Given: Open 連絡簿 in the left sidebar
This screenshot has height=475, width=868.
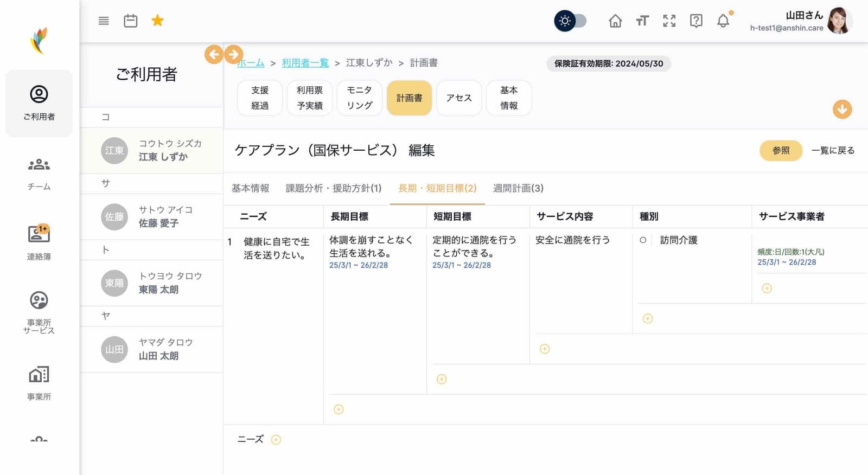Looking at the screenshot, I should point(39,242).
